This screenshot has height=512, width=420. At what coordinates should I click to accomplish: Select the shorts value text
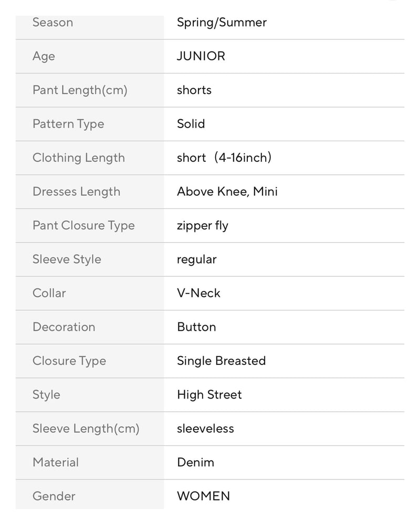(194, 90)
